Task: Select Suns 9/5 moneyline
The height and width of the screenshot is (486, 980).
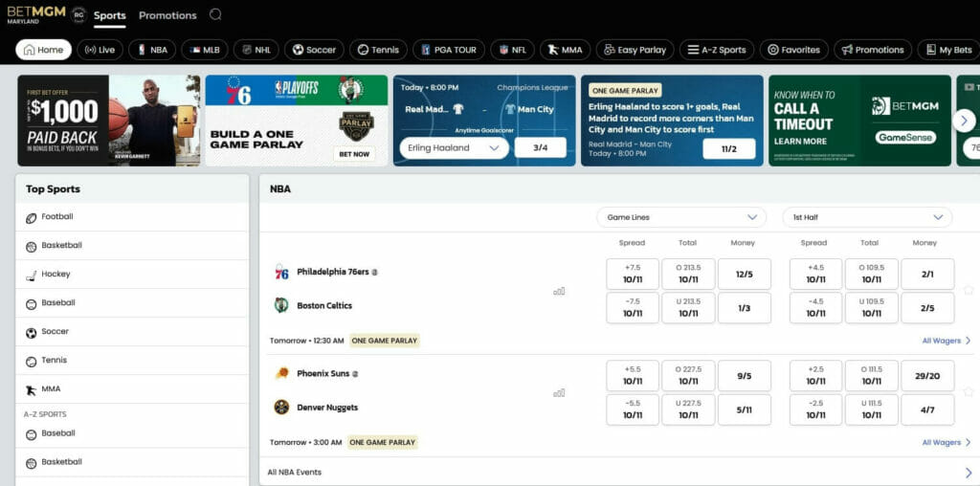Action: (745, 376)
